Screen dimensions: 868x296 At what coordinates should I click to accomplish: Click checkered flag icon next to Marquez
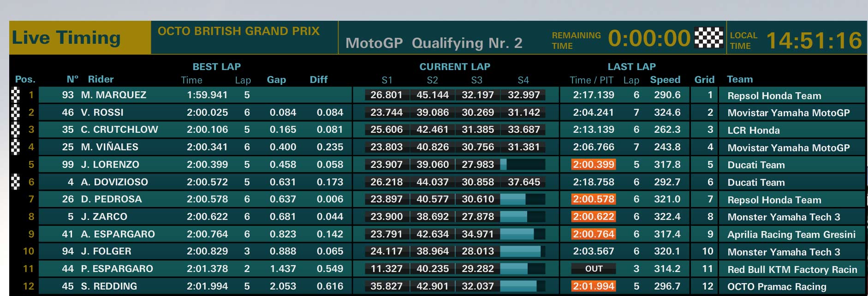pos(16,95)
